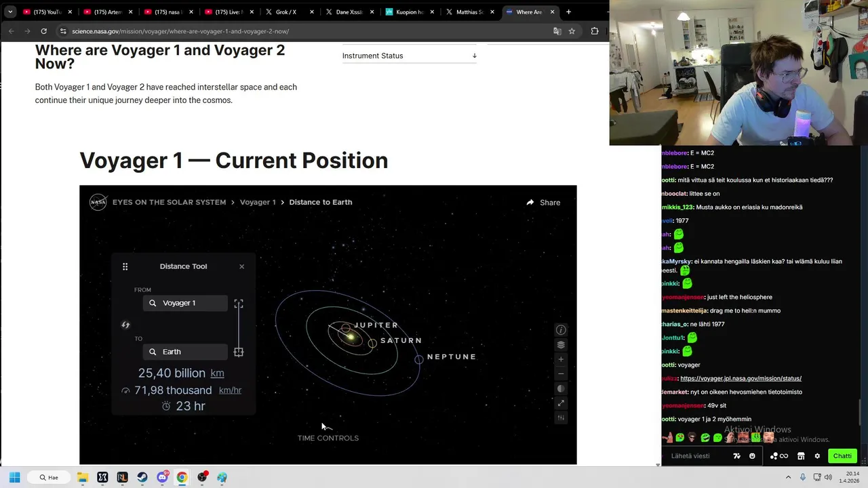
Task: Swap FROM and TO targets icon
Action: coord(125,325)
